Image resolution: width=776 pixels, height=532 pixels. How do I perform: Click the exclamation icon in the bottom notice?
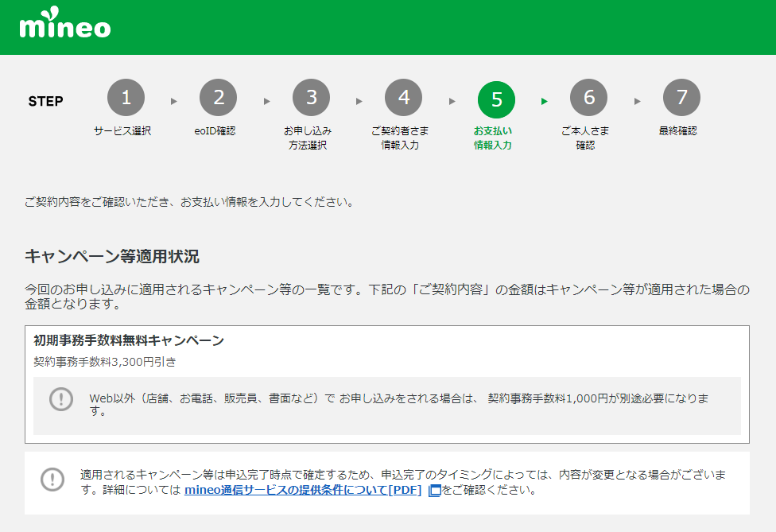click(x=52, y=480)
